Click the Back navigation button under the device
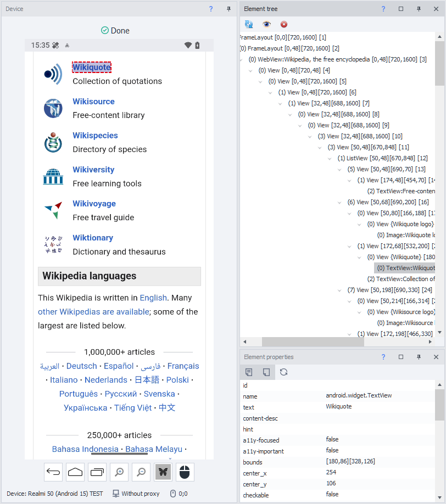The height and width of the screenshot is (504, 446). tap(53, 472)
